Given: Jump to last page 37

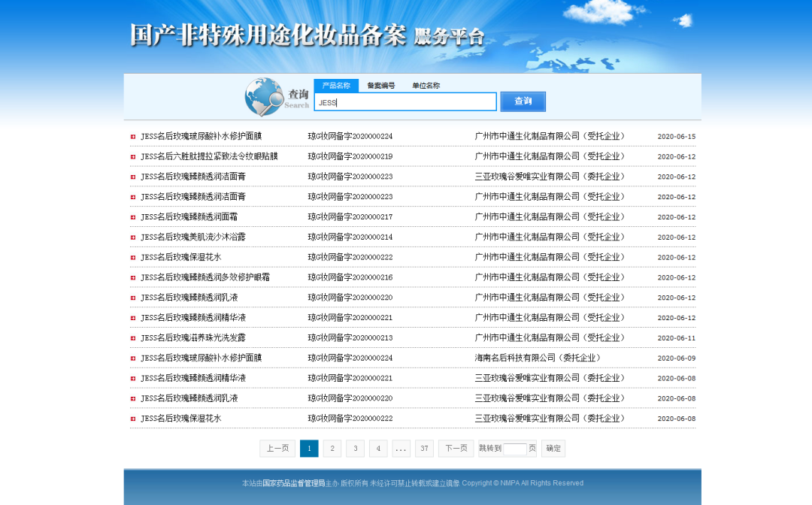Looking at the screenshot, I should point(425,449).
